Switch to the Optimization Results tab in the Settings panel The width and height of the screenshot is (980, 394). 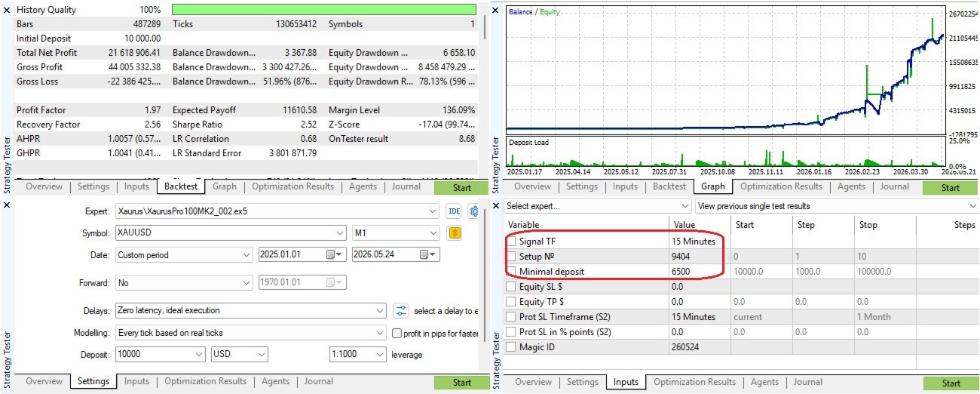(x=206, y=382)
